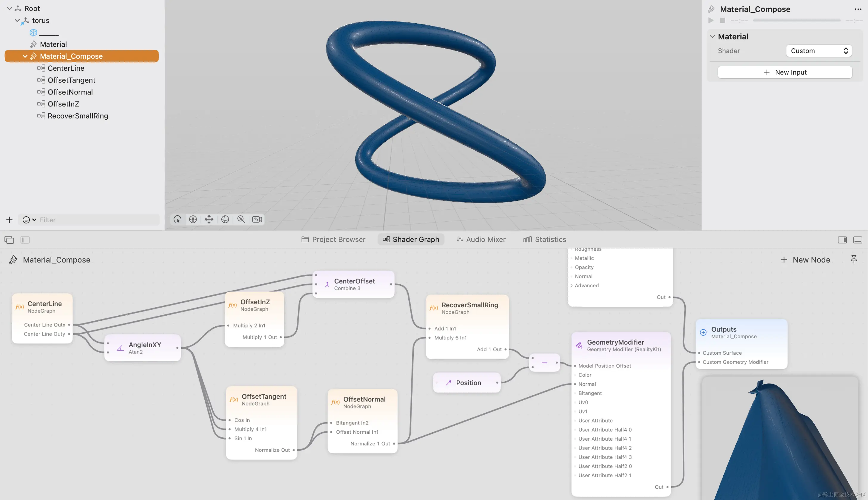Select the zoom magnifier viewport tool
This screenshot has width=868, height=500.
pos(241,220)
